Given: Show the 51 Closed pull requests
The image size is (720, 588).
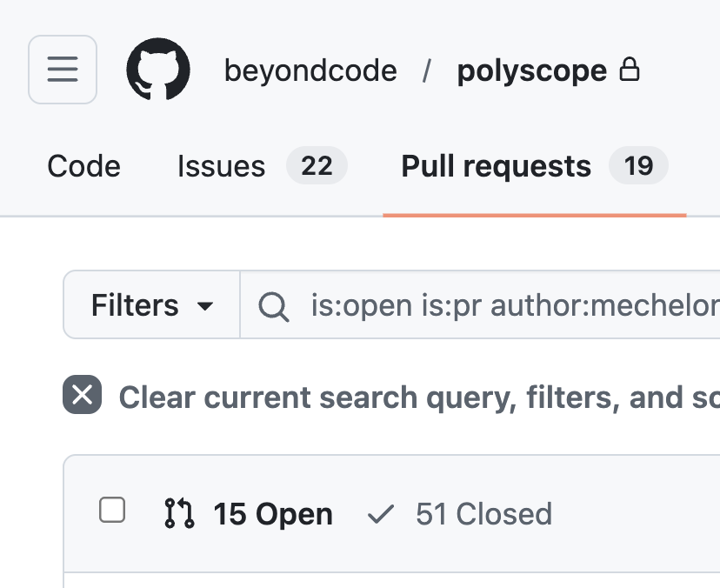Looking at the screenshot, I should 460,513.
